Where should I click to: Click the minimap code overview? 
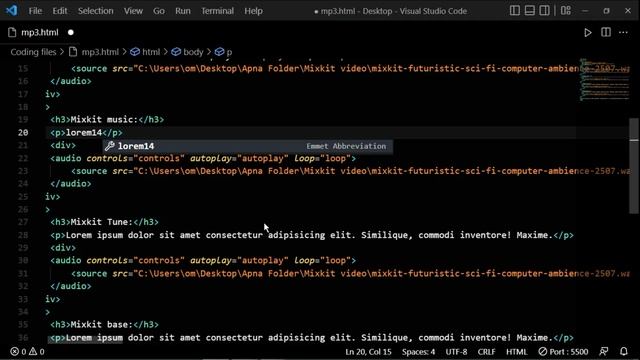point(604,80)
